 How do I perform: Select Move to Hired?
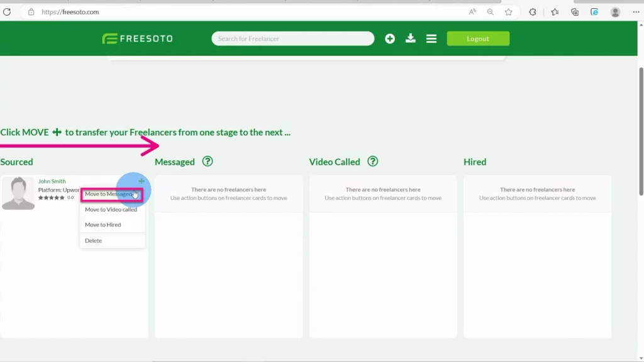pos(103,224)
